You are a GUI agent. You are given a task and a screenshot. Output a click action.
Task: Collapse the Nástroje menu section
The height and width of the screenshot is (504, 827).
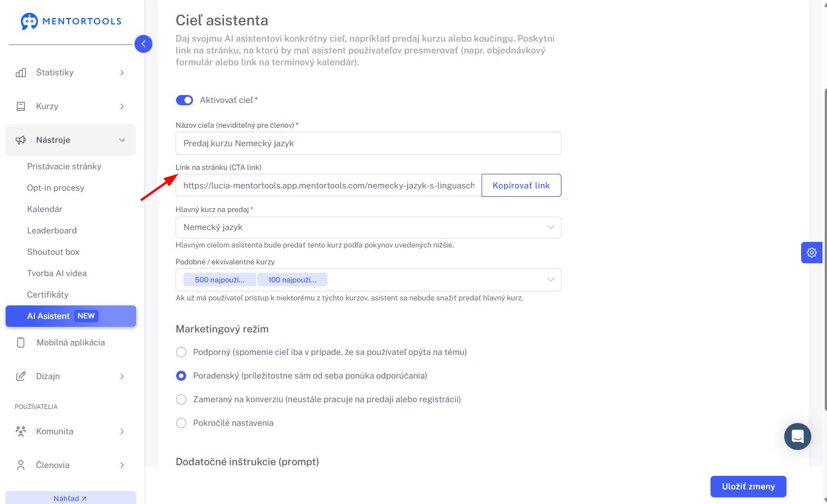[71, 140]
